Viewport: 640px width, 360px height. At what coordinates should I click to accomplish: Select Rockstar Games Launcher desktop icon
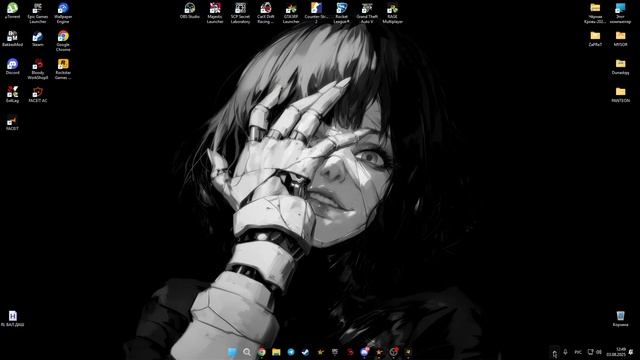[63, 69]
